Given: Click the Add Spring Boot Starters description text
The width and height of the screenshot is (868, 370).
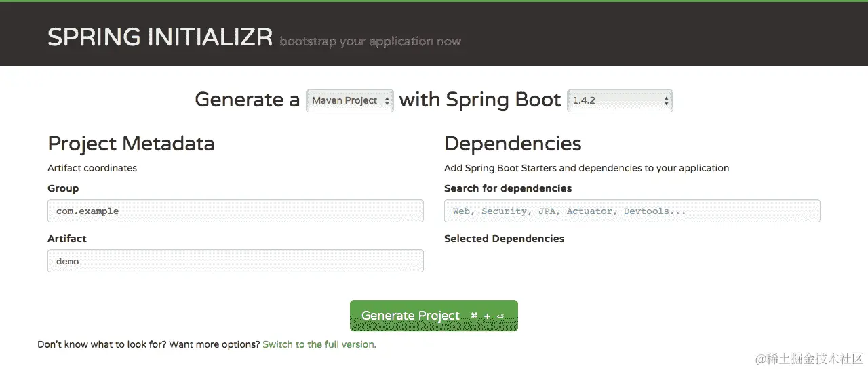Looking at the screenshot, I should [587, 168].
